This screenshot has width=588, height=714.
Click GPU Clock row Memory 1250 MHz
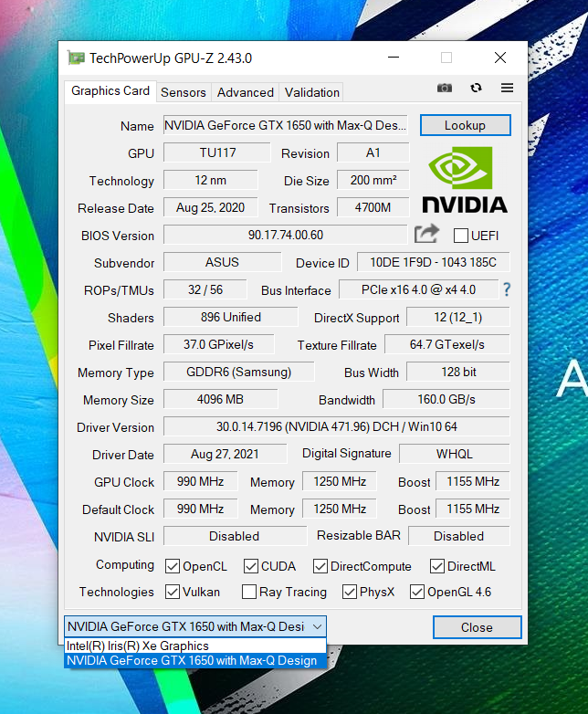click(340, 481)
